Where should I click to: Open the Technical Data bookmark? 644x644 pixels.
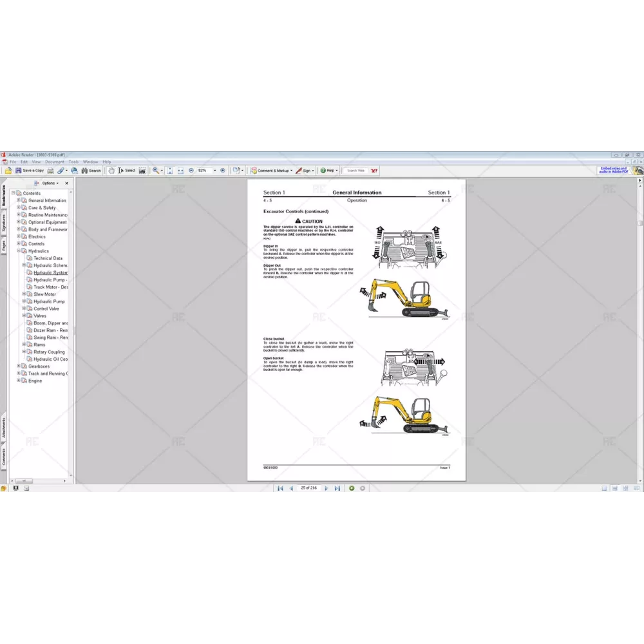[48, 258]
